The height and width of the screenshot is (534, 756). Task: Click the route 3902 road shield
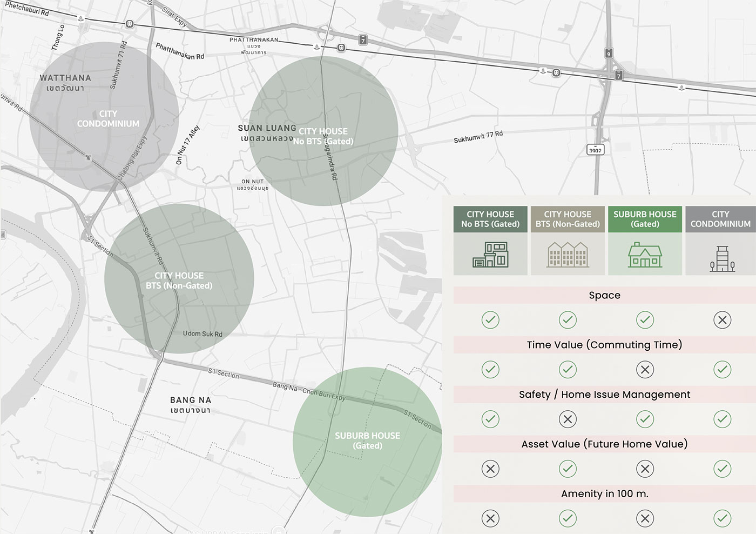coord(595,150)
